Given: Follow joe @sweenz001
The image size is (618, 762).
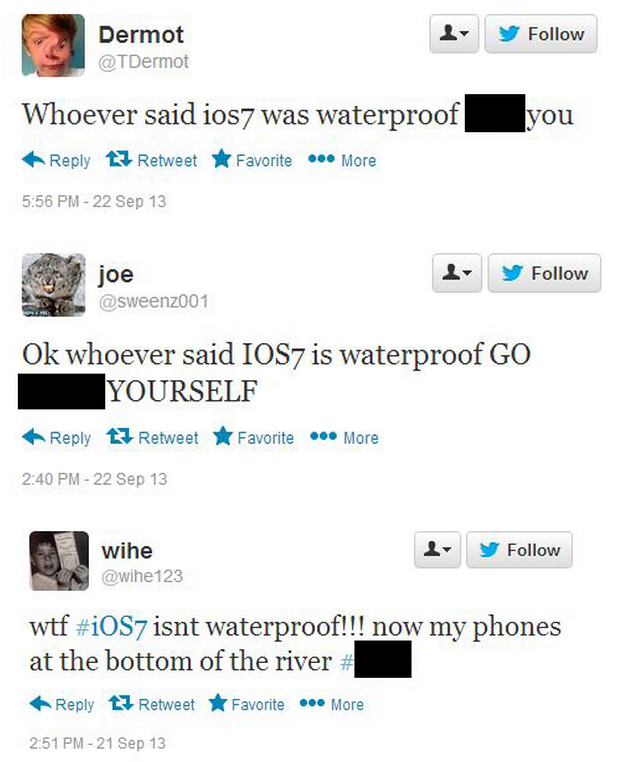Looking at the screenshot, I should (x=544, y=273).
